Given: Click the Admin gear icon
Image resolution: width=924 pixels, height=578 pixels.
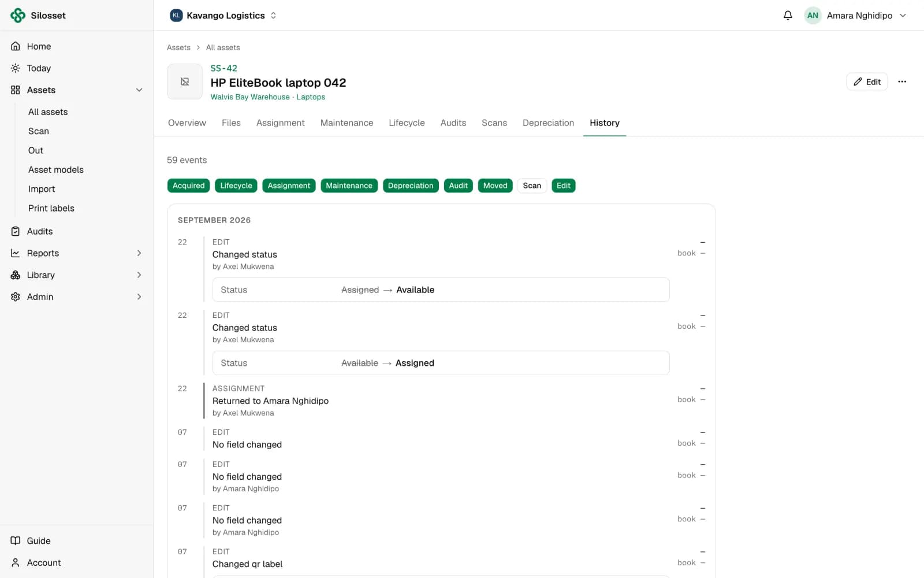Looking at the screenshot, I should 16,297.
